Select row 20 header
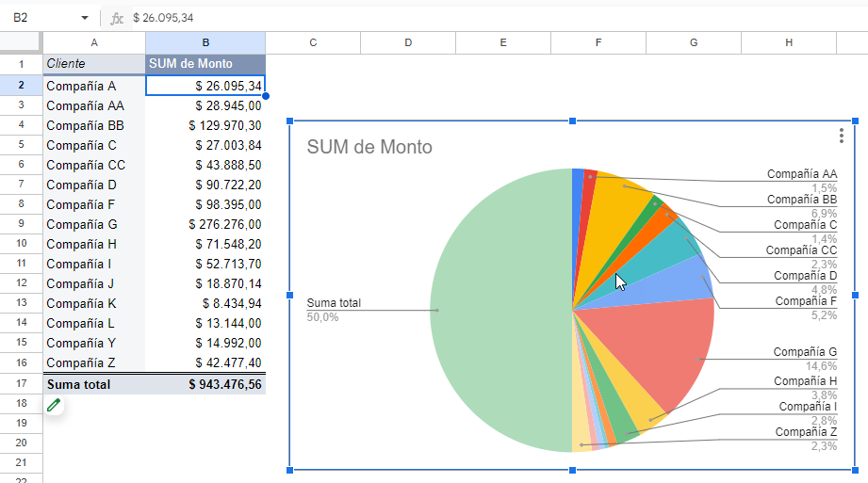 (x=21, y=443)
